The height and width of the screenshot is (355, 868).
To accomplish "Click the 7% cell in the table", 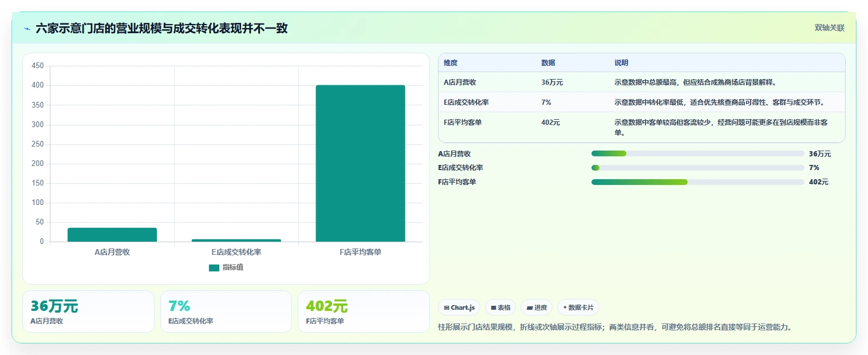I will (546, 102).
